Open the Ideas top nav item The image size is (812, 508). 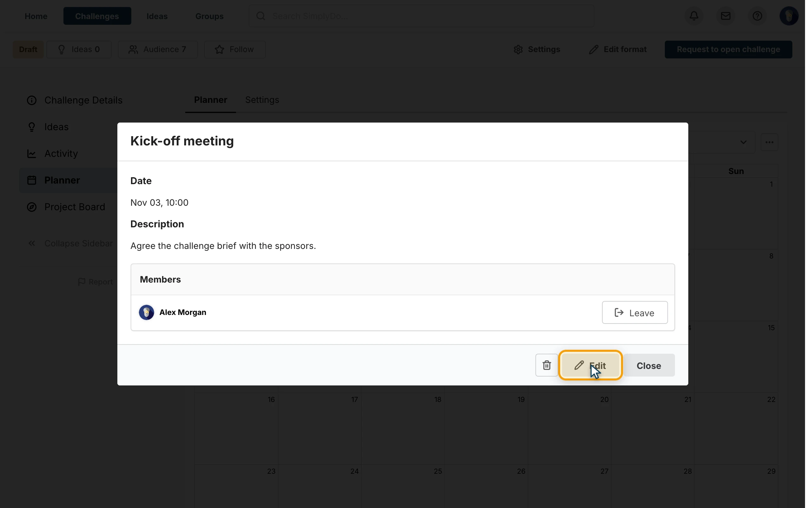point(157,16)
